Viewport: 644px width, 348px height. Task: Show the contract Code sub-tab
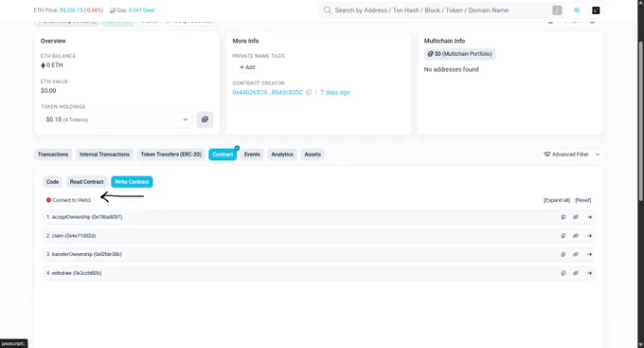point(52,182)
